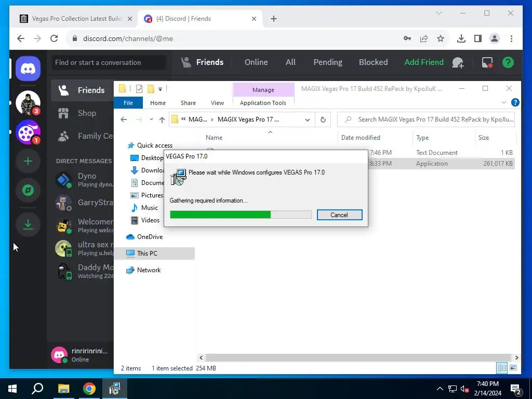The width and height of the screenshot is (532, 399).
Task: Click Find or start a conversation field
Action: (x=109, y=62)
